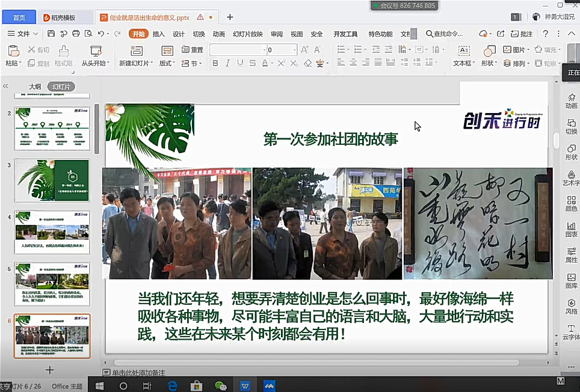
Task: Open the Chart (图表) icon in right sidebar
Action: tap(571, 229)
